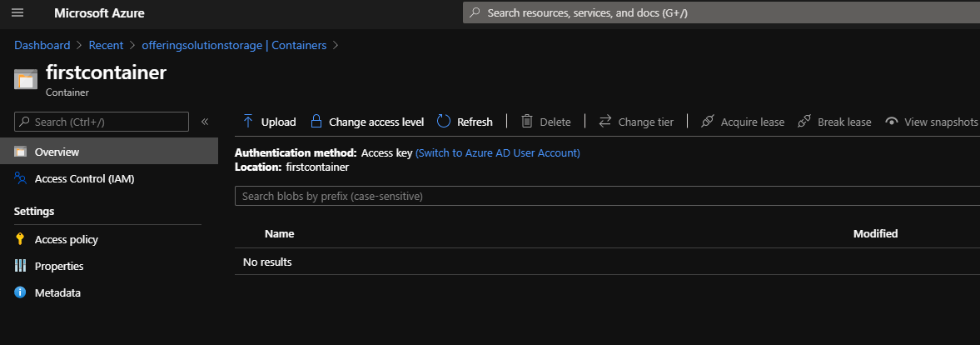Image resolution: width=980 pixels, height=345 pixels.
Task: Go to Dashboard breadcrumb
Action: click(x=42, y=46)
